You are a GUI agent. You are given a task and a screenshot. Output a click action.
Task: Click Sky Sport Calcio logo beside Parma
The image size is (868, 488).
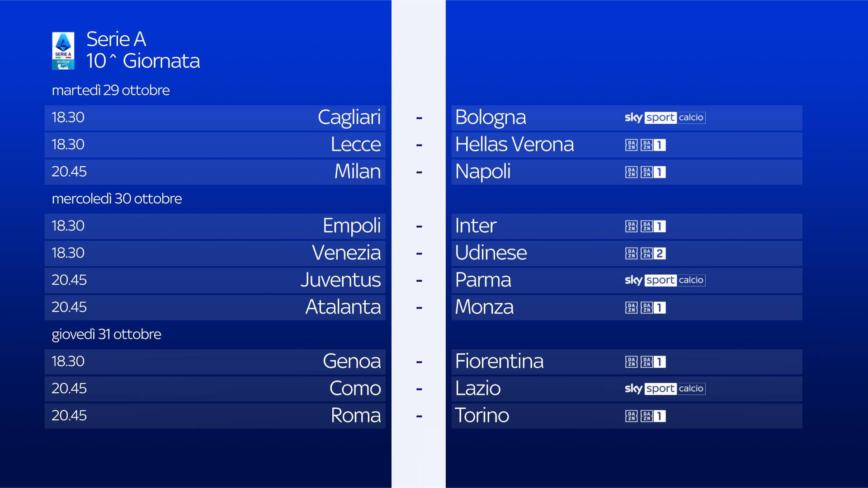(665, 280)
